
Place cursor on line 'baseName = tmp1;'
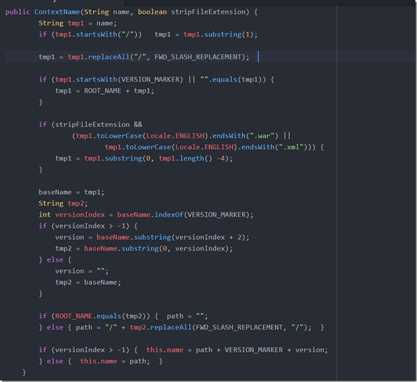pyautogui.click(x=71, y=192)
